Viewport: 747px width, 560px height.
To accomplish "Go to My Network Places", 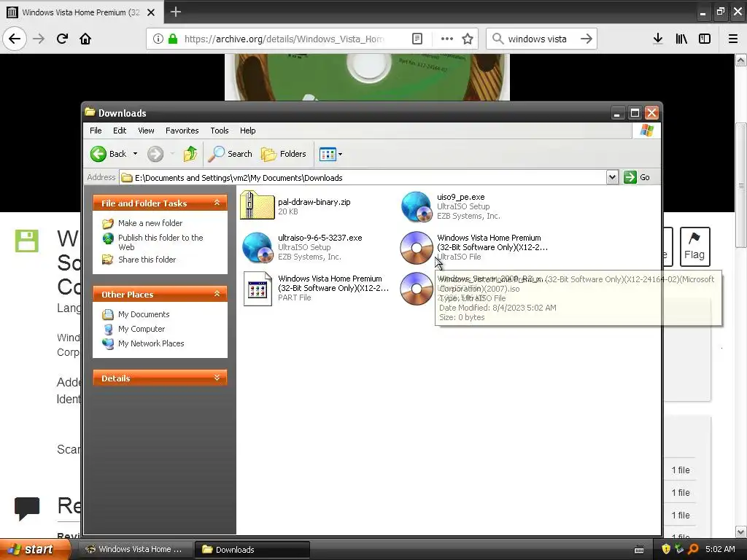I will coord(151,343).
